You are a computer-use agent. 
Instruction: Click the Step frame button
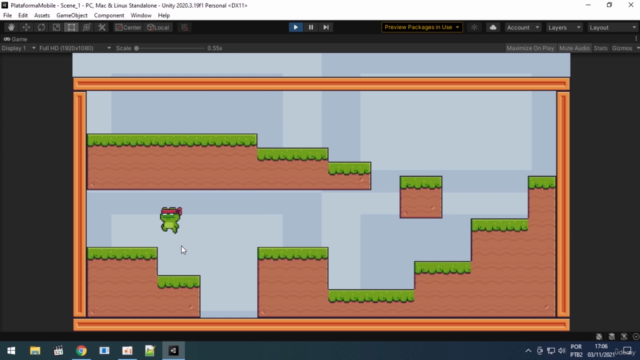[x=326, y=27]
